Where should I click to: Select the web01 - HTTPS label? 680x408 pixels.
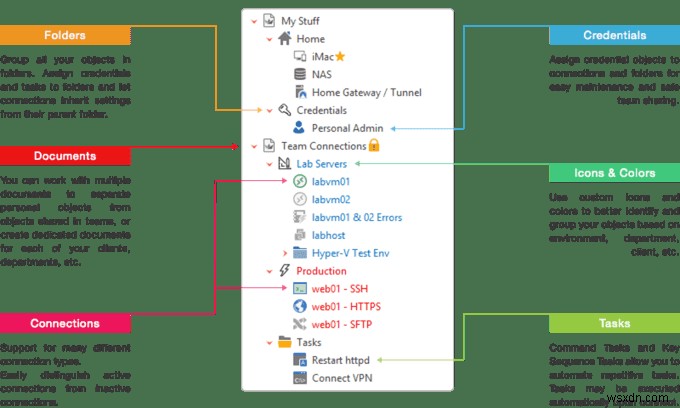pos(346,307)
